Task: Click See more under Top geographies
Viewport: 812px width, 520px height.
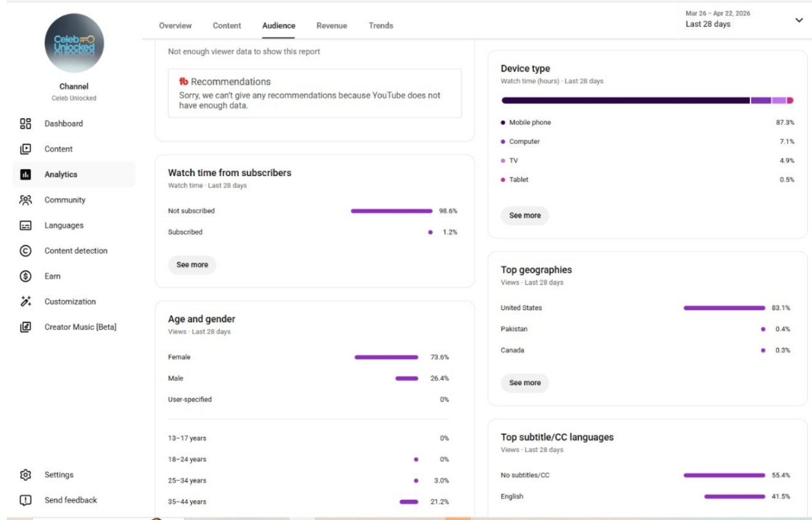Action: 525,383
